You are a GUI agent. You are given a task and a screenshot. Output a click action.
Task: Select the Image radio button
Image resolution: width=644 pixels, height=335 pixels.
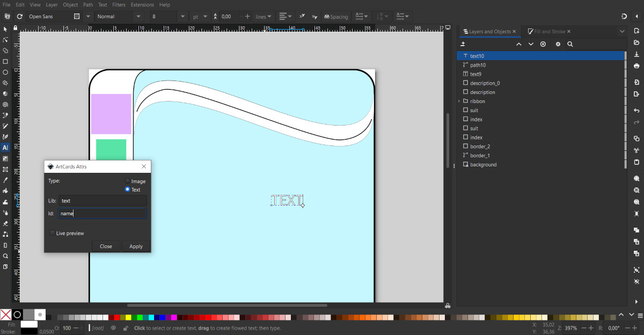coord(127,181)
